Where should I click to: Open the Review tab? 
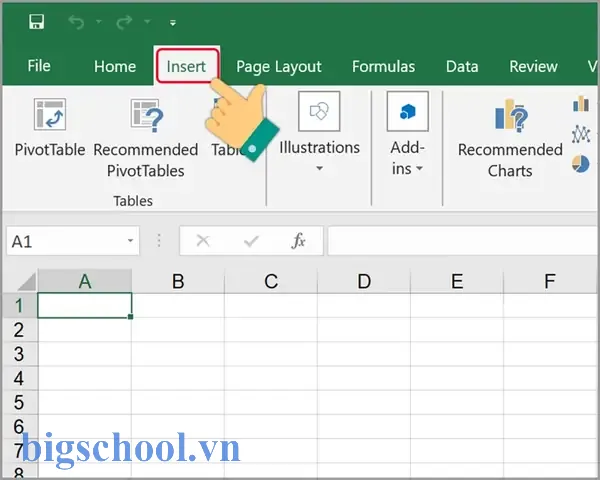click(533, 67)
